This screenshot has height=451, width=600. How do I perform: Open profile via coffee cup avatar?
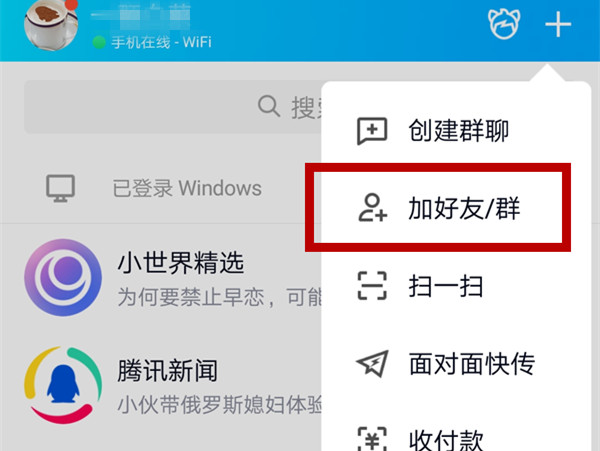(51, 24)
